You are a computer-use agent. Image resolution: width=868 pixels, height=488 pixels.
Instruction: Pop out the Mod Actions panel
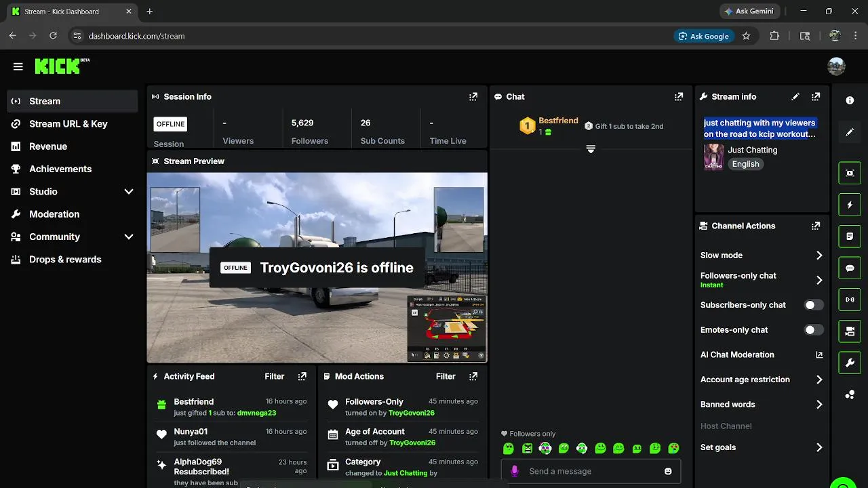(x=473, y=376)
